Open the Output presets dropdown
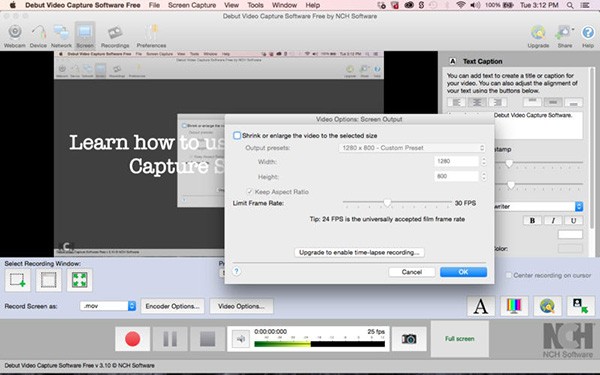This screenshot has width=600, height=375. tap(412, 148)
